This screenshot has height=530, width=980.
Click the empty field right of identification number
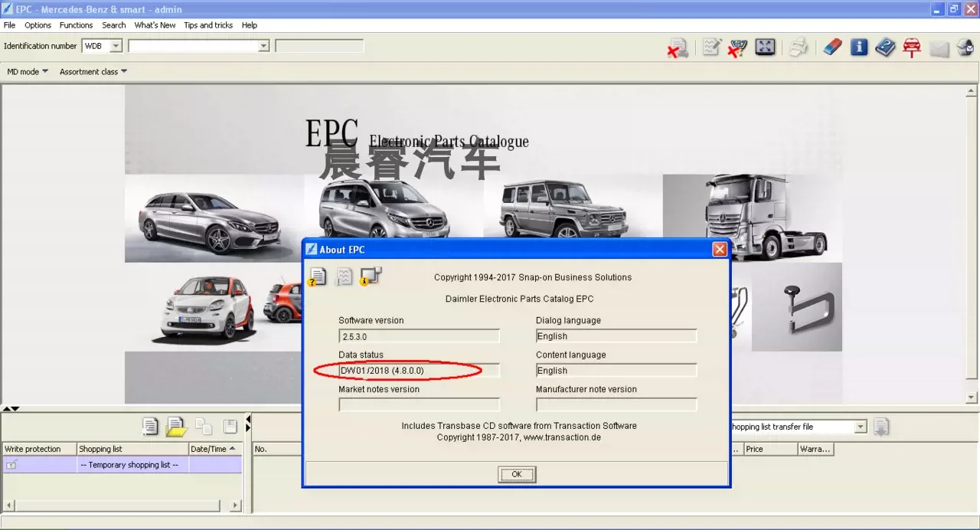click(319, 46)
